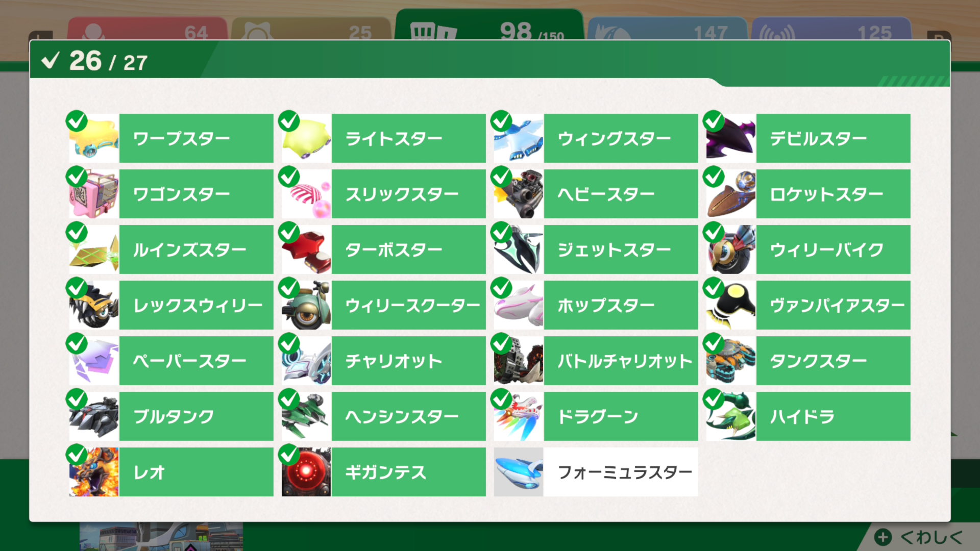This screenshot has height=551, width=980.
Task: Select the ギガンテス red robot icon
Action: click(306, 472)
